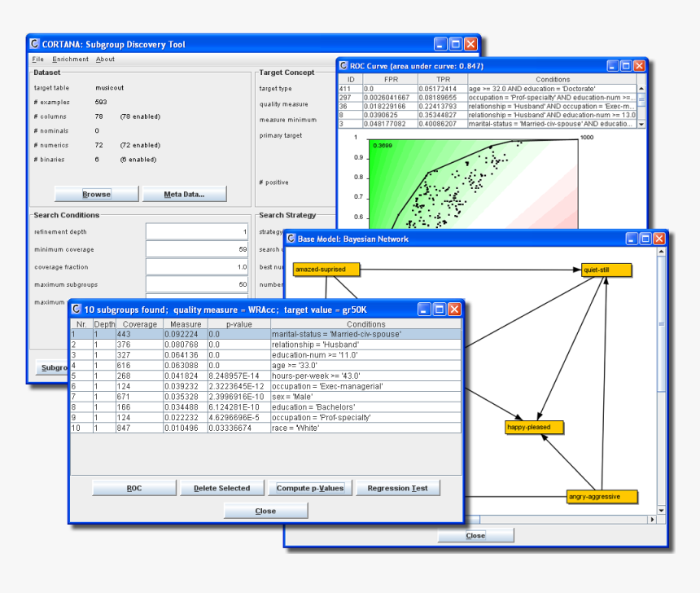Minimize the CORTANA main window
This screenshot has height=593, width=700.
click(440, 44)
